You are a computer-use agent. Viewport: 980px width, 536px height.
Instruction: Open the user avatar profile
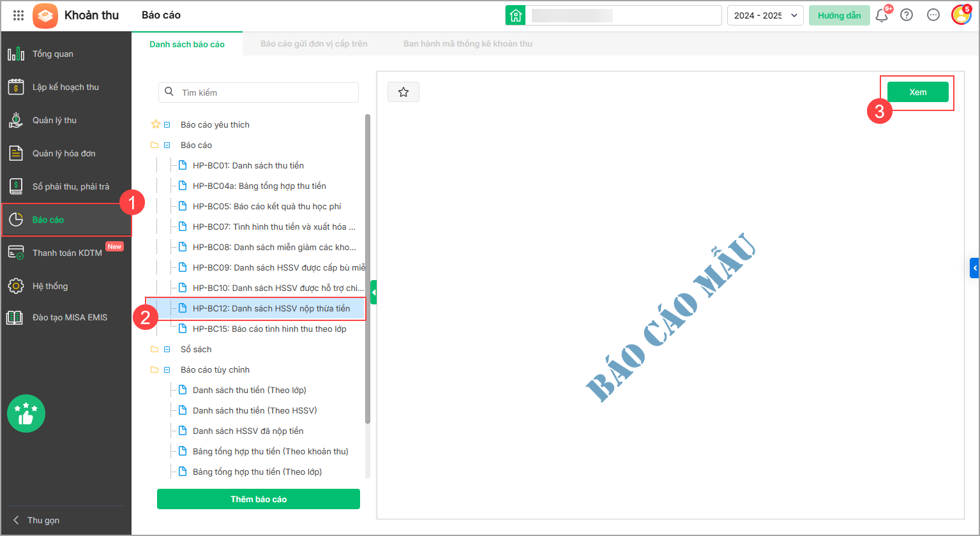961,15
